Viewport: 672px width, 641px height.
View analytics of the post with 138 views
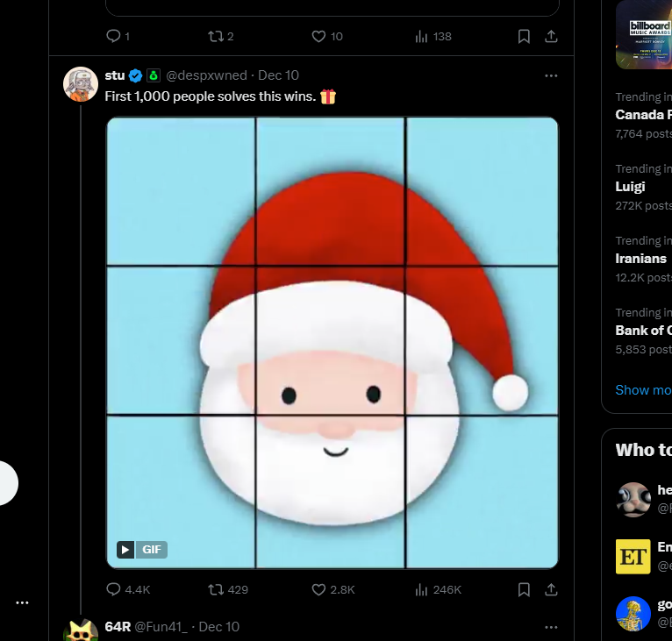[433, 37]
